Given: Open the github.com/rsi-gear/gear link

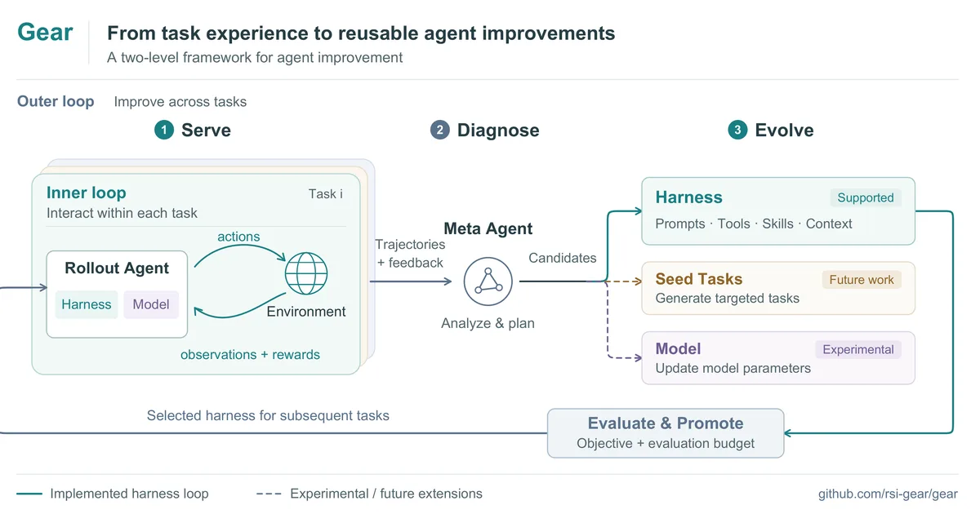Looking at the screenshot, I should pos(888,494).
